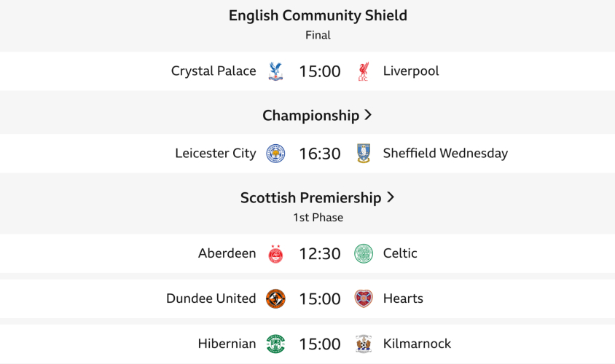Screen dimensions: 615x364
Task: Open the Championship competition heading
Action: pos(311,116)
